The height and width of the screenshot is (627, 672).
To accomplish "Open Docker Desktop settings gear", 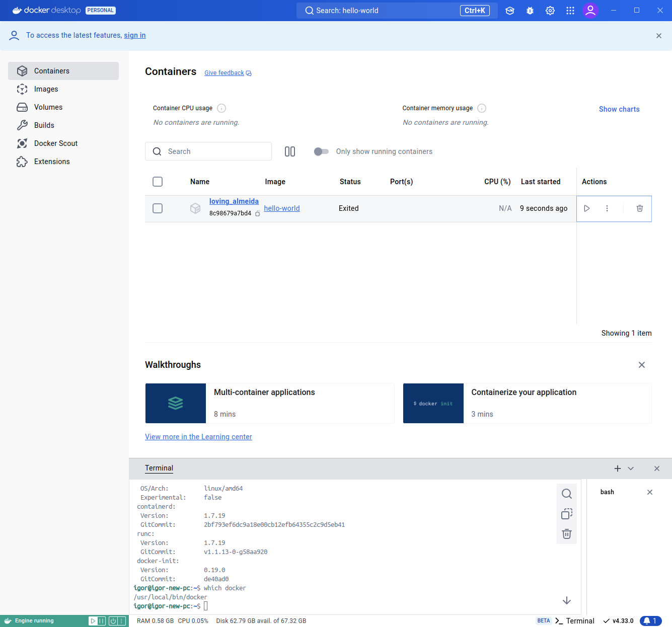I will [550, 11].
